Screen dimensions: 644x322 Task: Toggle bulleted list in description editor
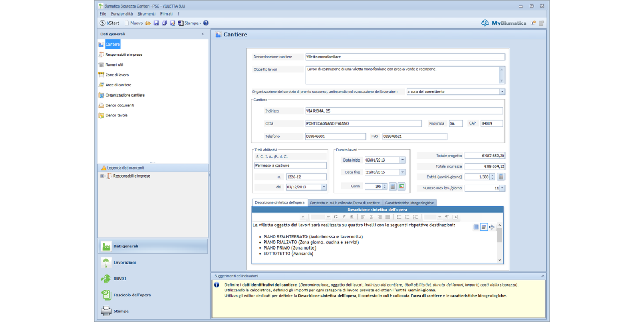click(x=399, y=217)
